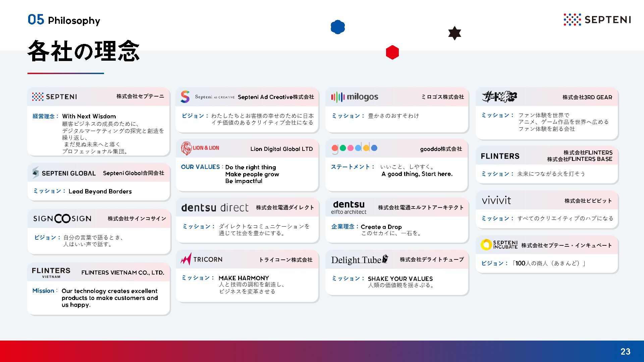This screenshot has width=644, height=362.
Task: Click the Delight Tube logo
Action: pos(360,259)
